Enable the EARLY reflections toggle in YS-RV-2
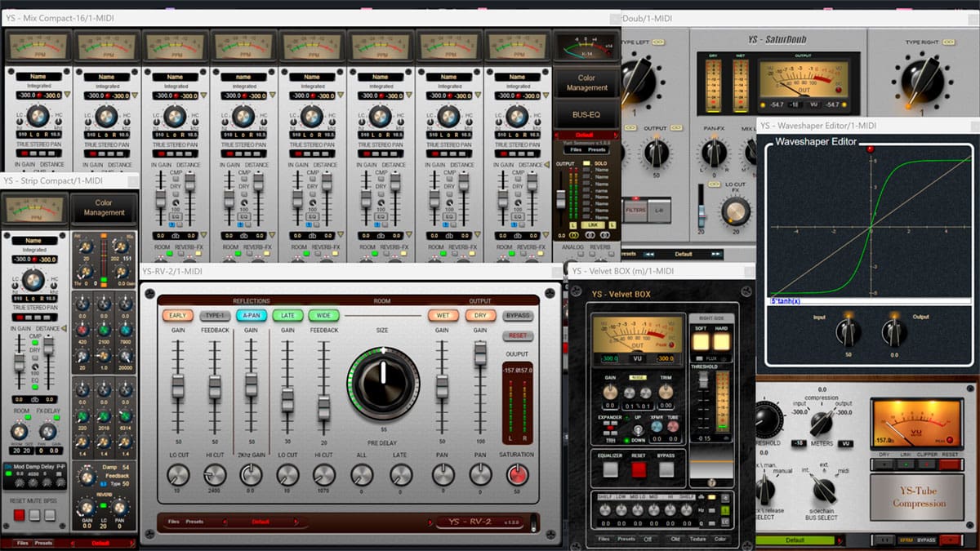980x551 pixels. coord(176,315)
